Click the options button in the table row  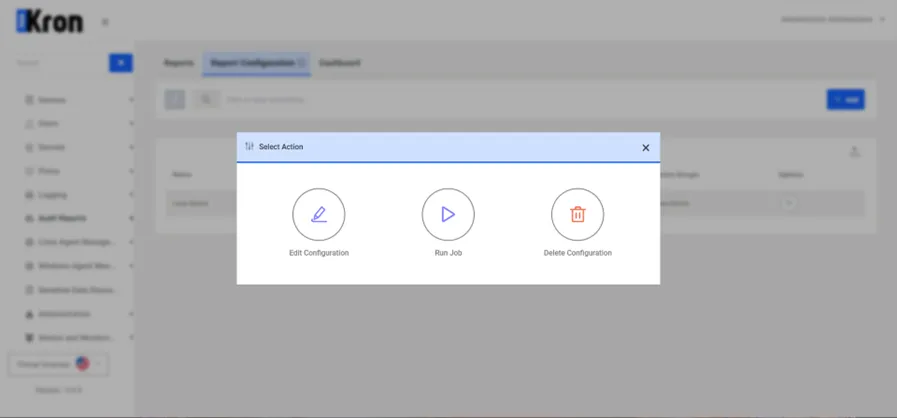click(789, 203)
